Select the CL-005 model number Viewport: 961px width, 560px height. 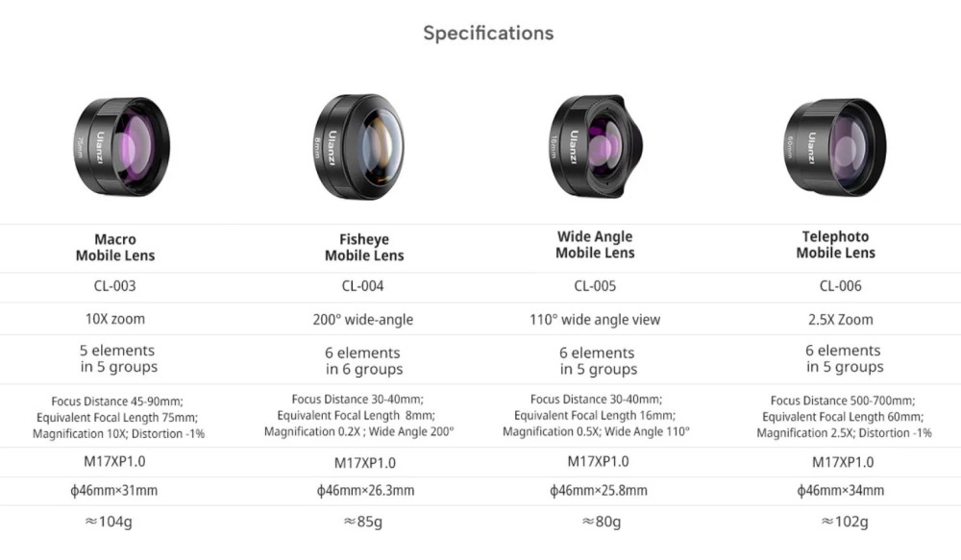(595, 286)
